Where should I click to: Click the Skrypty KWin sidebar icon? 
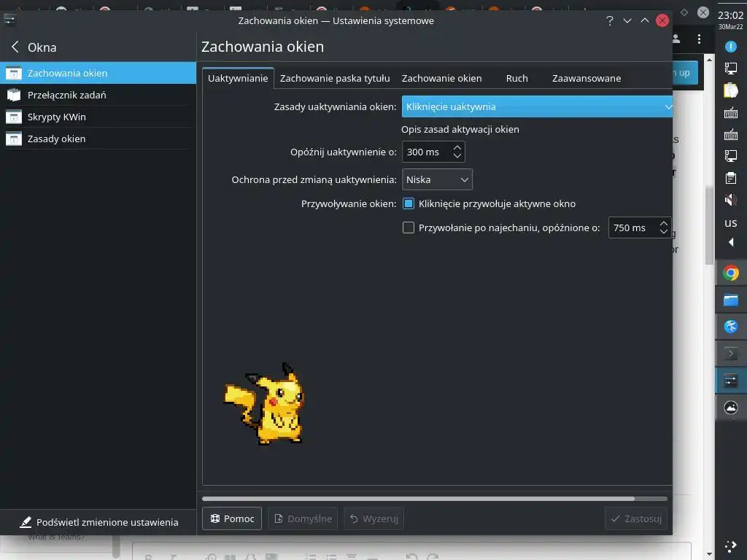14,117
